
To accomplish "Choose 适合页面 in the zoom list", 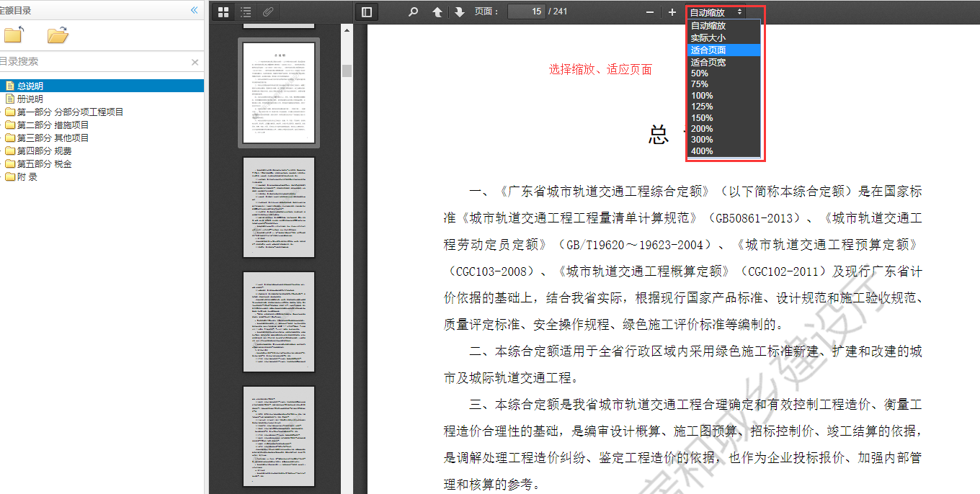I will [x=724, y=50].
